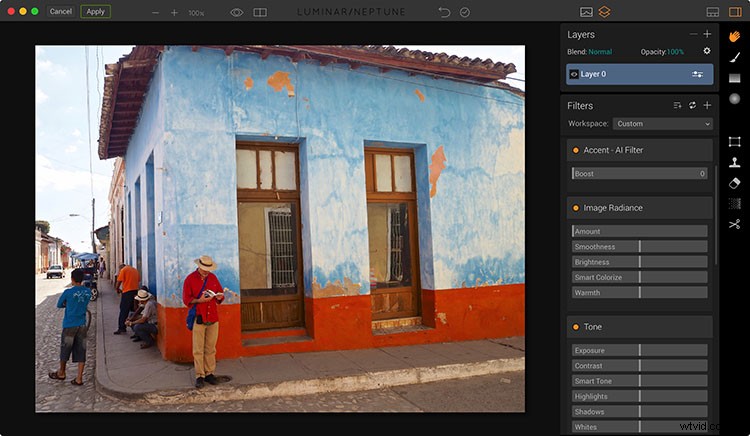This screenshot has height=436, width=750.
Task: Select the Brush masking tool
Action: (x=735, y=57)
